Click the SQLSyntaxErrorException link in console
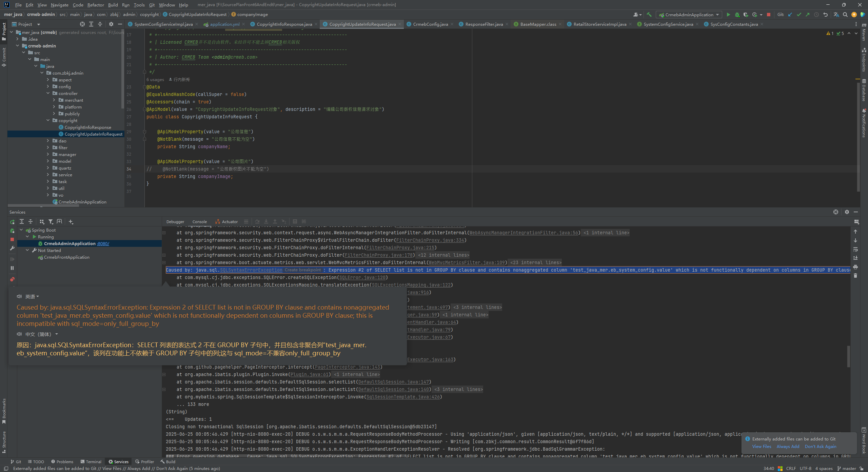The height and width of the screenshot is (472, 868). 251,270
